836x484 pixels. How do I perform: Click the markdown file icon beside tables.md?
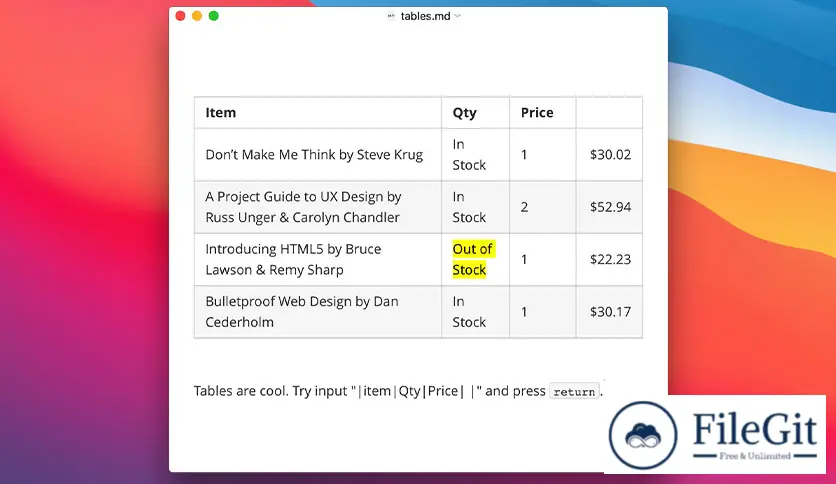click(391, 16)
